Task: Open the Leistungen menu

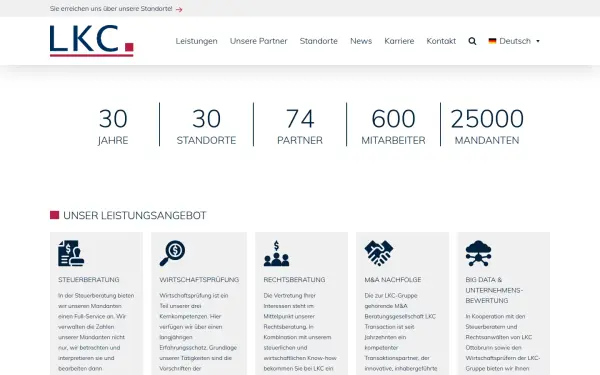Action: click(196, 41)
